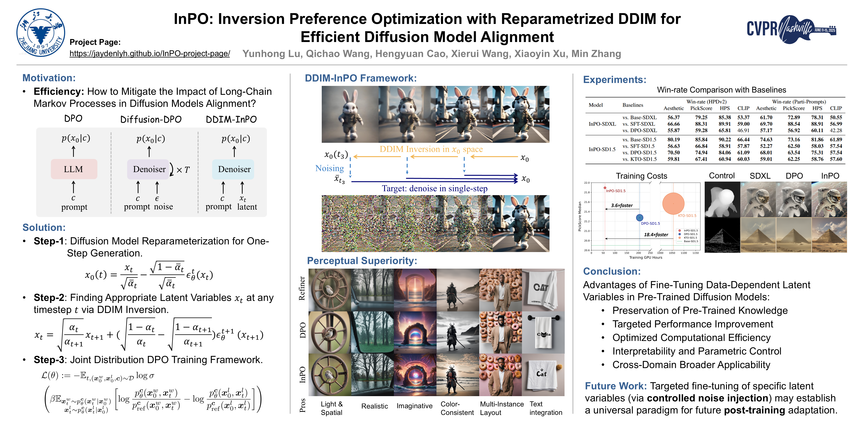
Task: Click the blue Denoiser block under DDIM-InPO
Action: (234, 169)
